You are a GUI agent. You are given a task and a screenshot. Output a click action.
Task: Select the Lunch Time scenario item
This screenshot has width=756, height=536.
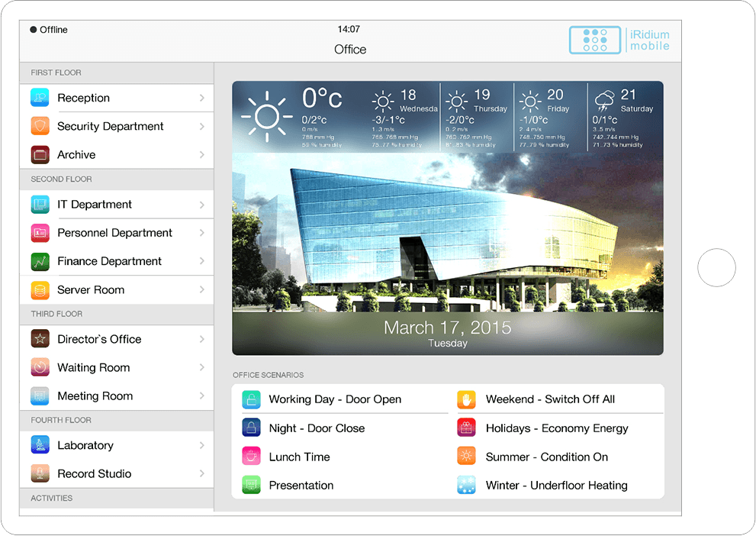pyautogui.click(x=299, y=457)
